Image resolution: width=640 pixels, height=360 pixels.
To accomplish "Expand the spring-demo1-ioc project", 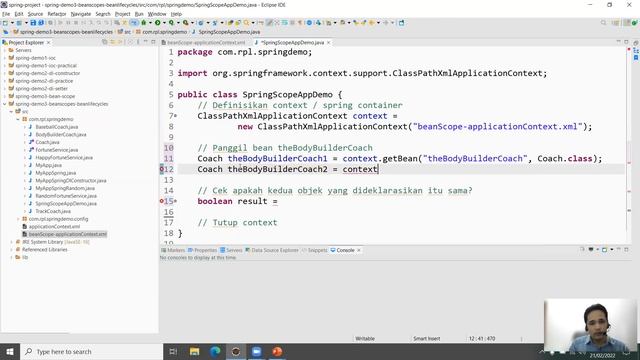I will [5, 58].
